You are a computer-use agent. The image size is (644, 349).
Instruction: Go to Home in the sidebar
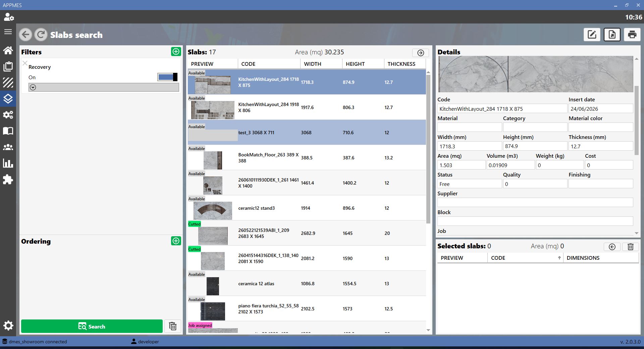(8, 50)
